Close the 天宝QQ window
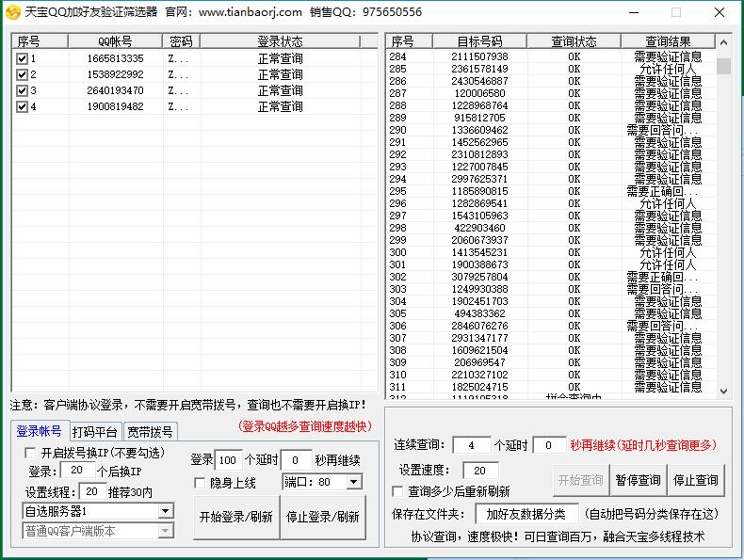The height and width of the screenshot is (560, 744). pos(720,12)
